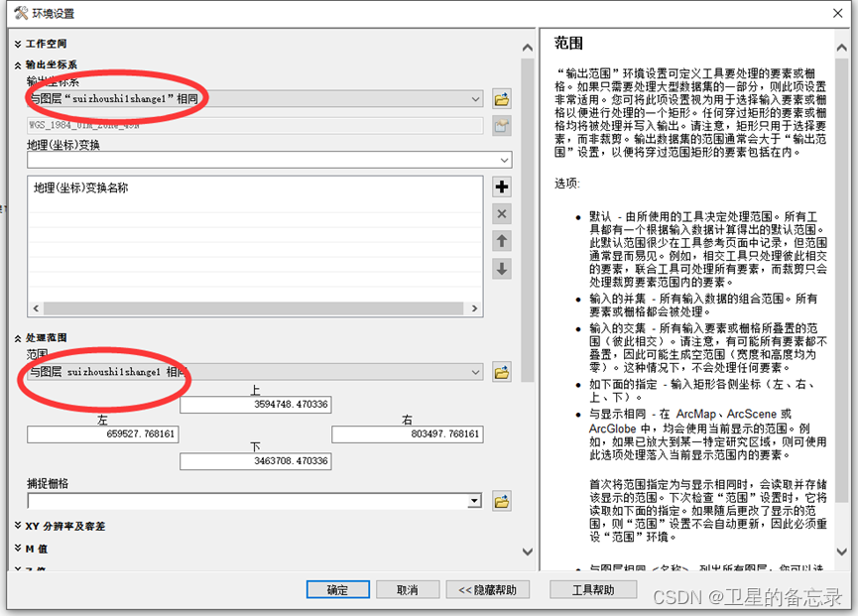Click help panel scroll up arrow
Image resolution: width=858 pixels, height=616 pixels.
[x=841, y=48]
